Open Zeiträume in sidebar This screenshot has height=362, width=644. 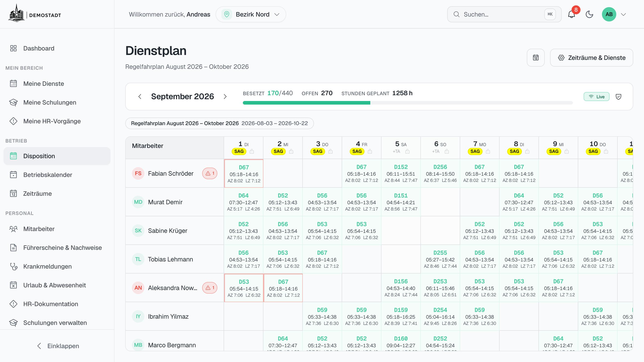click(57, 193)
